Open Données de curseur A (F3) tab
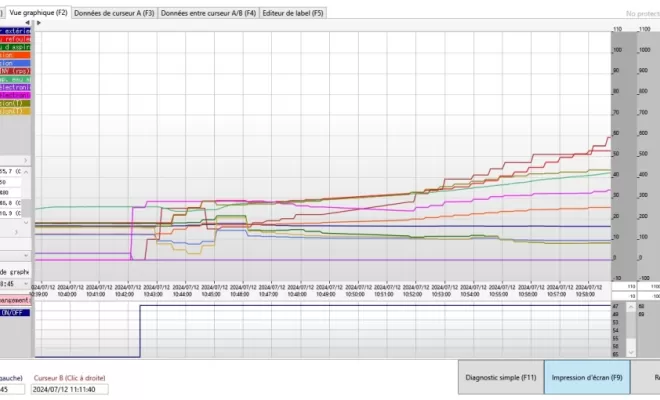This screenshot has width=660, height=400. pos(114,13)
